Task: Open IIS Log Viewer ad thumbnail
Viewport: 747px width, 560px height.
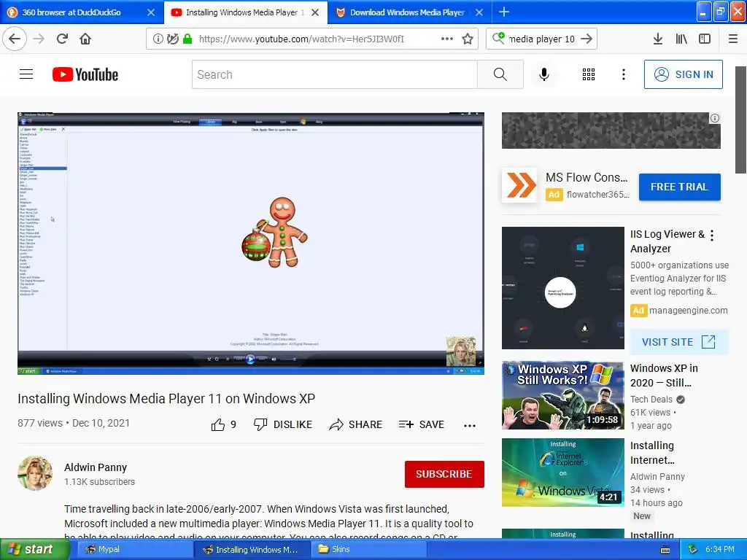Action: (x=562, y=288)
